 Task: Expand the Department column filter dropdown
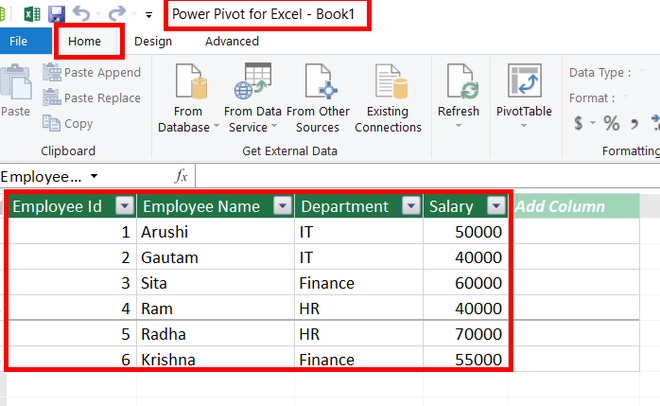point(410,206)
